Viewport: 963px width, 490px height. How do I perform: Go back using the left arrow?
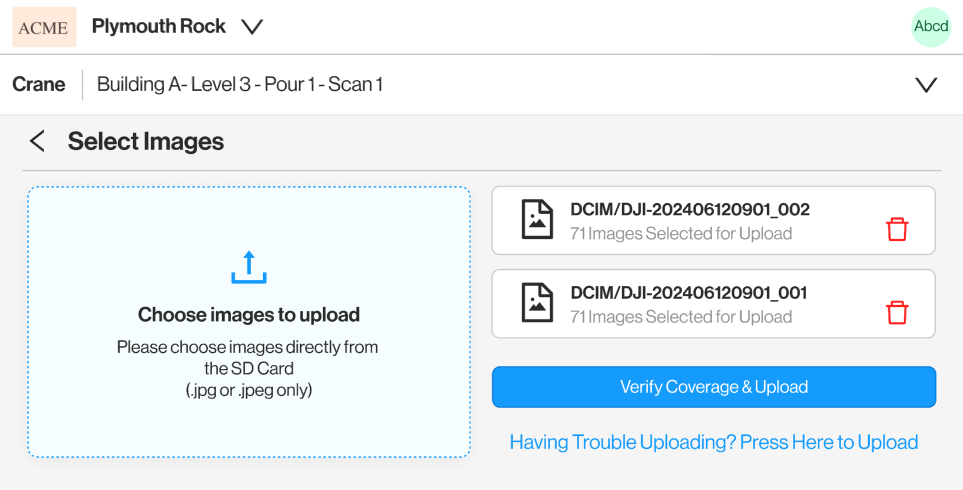37,141
